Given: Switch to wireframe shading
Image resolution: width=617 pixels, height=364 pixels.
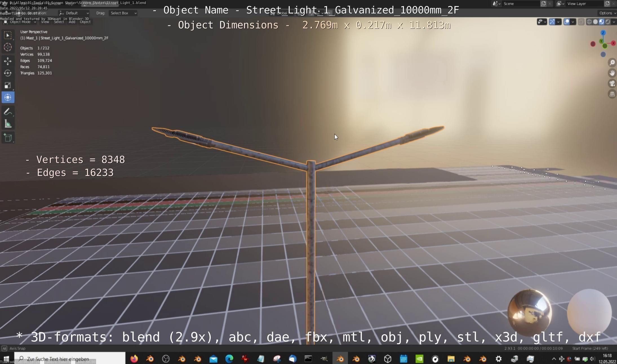Looking at the screenshot, I should click(589, 22).
